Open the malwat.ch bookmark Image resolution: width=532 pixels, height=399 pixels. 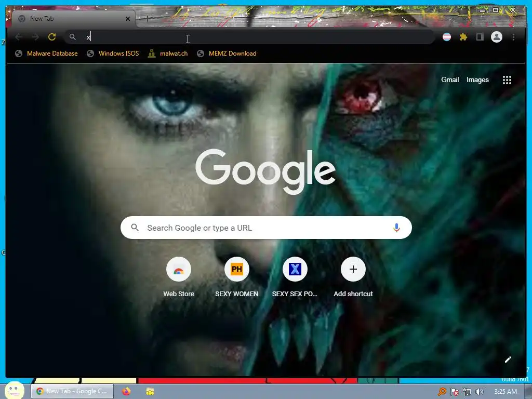[168, 54]
